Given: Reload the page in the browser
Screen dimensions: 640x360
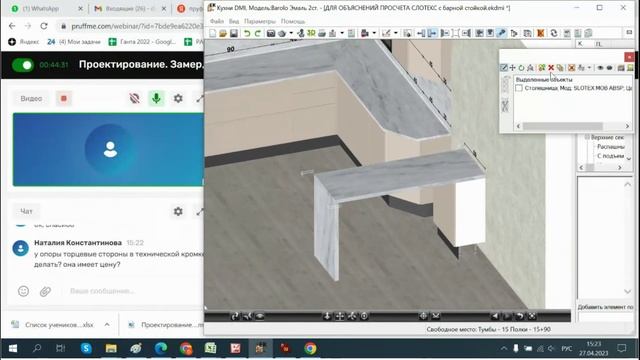Looking at the screenshot, I should 44,26.
